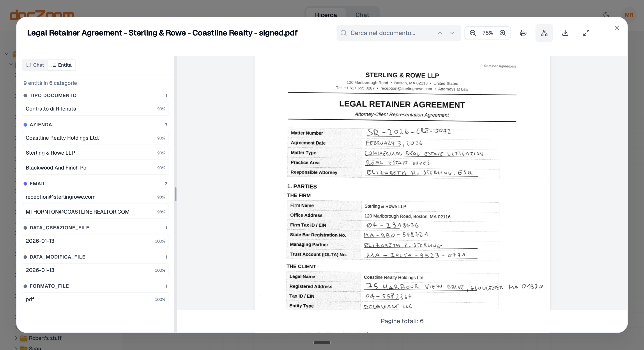Zoom out the document view
The width and height of the screenshot is (644, 350).
(x=472, y=33)
